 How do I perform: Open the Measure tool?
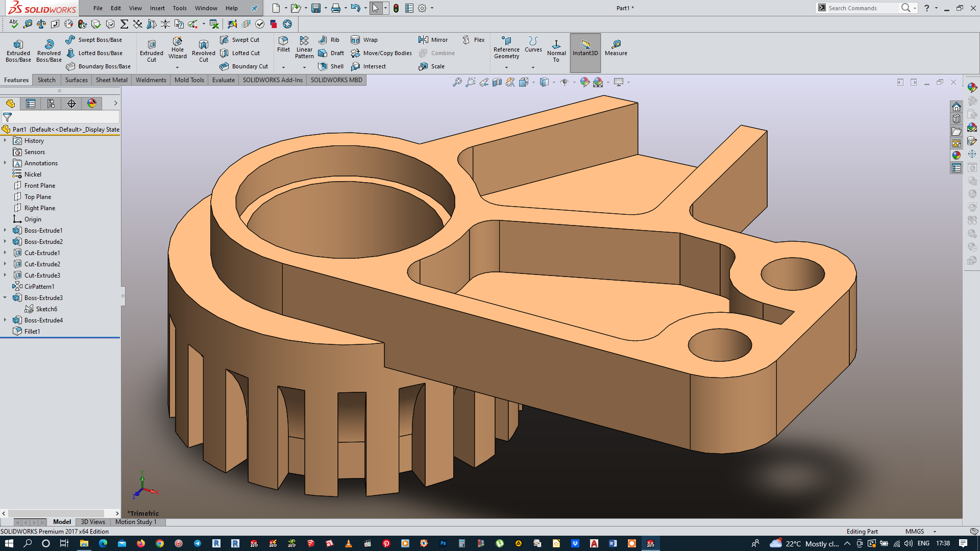tap(616, 47)
